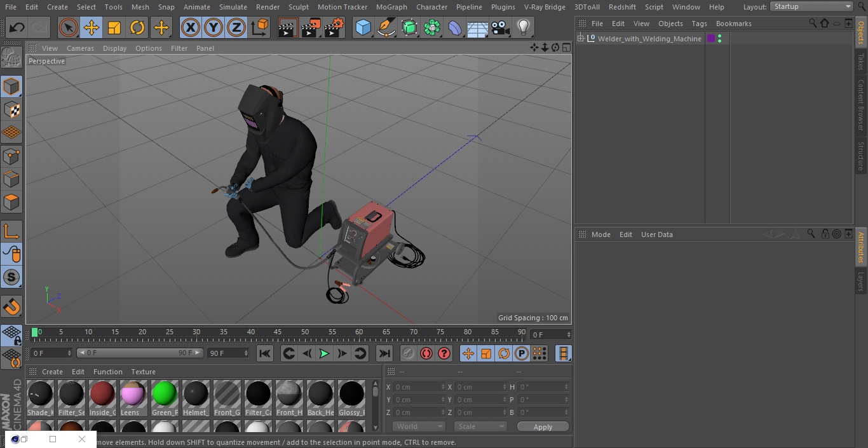
Task: Toggle Z axis lock
Action: [236, 27]
